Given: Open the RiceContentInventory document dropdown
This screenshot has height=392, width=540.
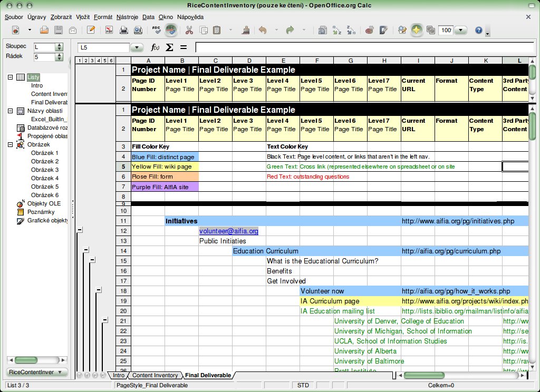Looking at the screenshot, I should click(37, 372).
